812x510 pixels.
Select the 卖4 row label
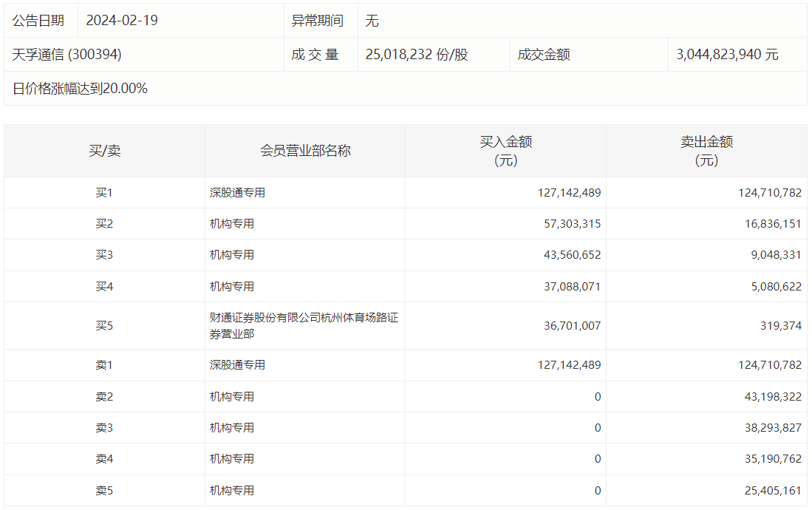click(x=104, y=459)
